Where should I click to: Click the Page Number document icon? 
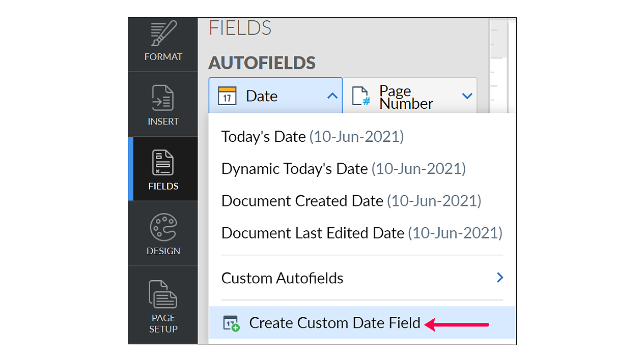[x=361, y=96]
